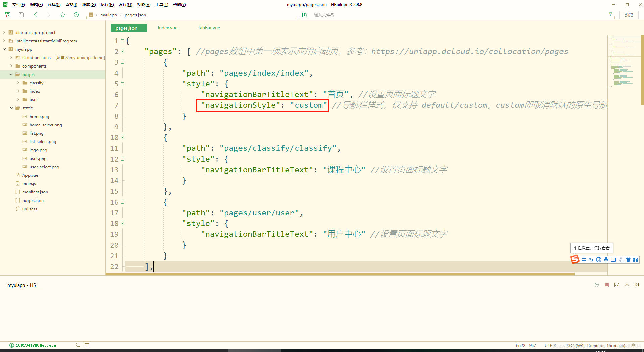Click the 个性设置 tooltip bubble
Viewport: 644px width, 352px height.
(x=592, y=248)
